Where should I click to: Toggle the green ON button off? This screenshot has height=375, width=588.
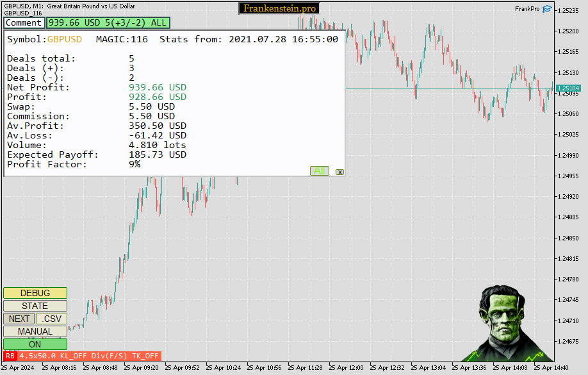[x=35, y=344]
